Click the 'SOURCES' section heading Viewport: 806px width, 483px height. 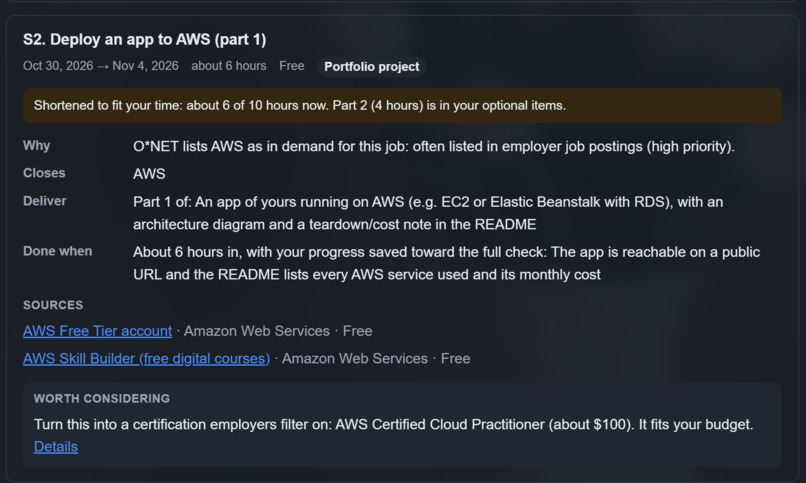point(53,305)
